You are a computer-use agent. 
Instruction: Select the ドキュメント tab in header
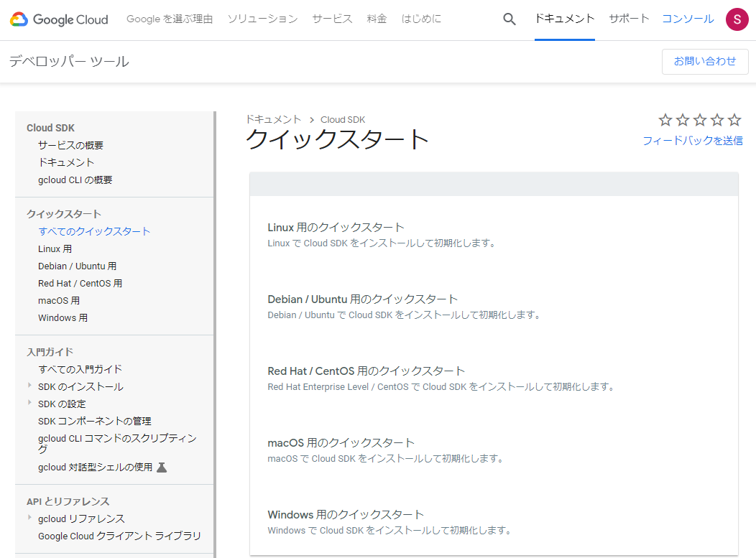click(565, 19)
